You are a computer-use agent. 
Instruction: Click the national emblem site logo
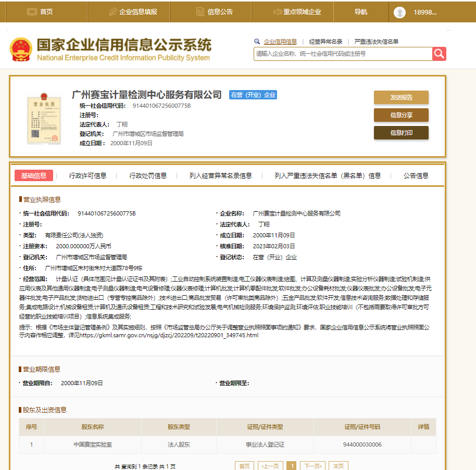(21, 46)
